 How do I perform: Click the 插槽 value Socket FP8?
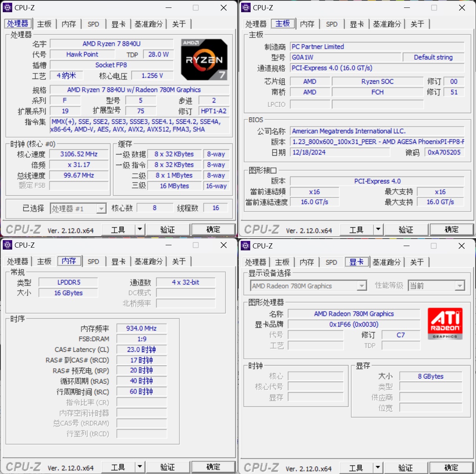(x=111, y=65)
